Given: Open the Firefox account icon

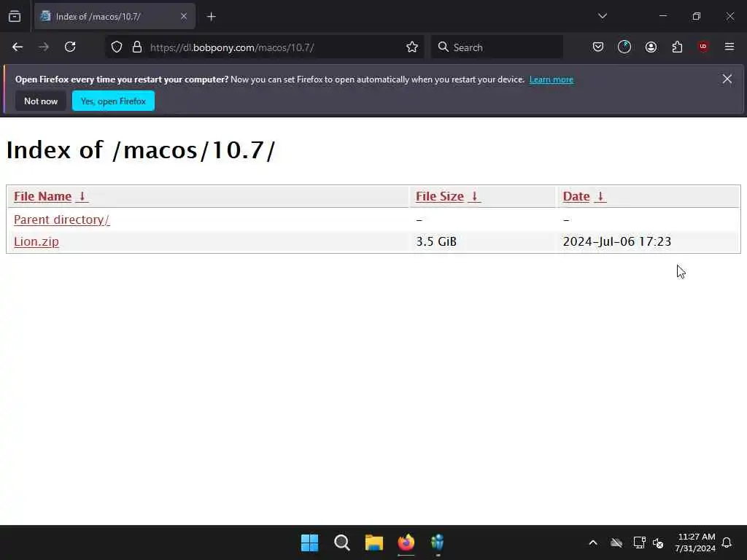Looking at the screenshot, I should pos(651,47).
